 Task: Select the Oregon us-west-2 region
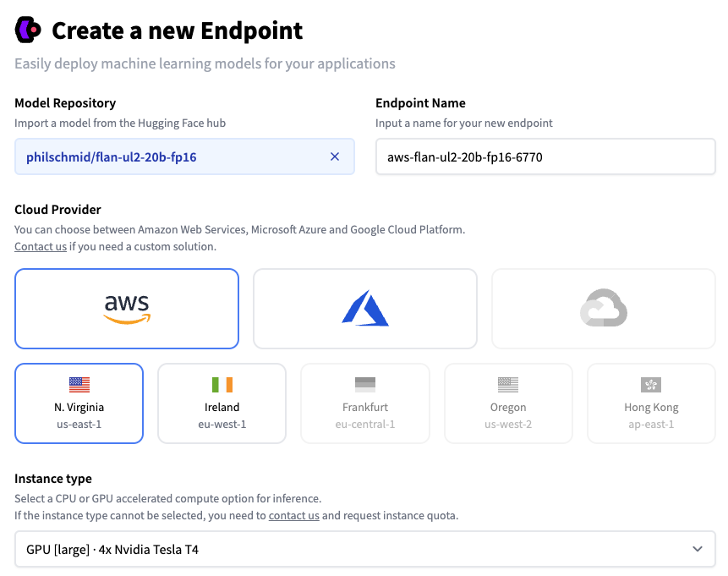[x=507, y=403]
